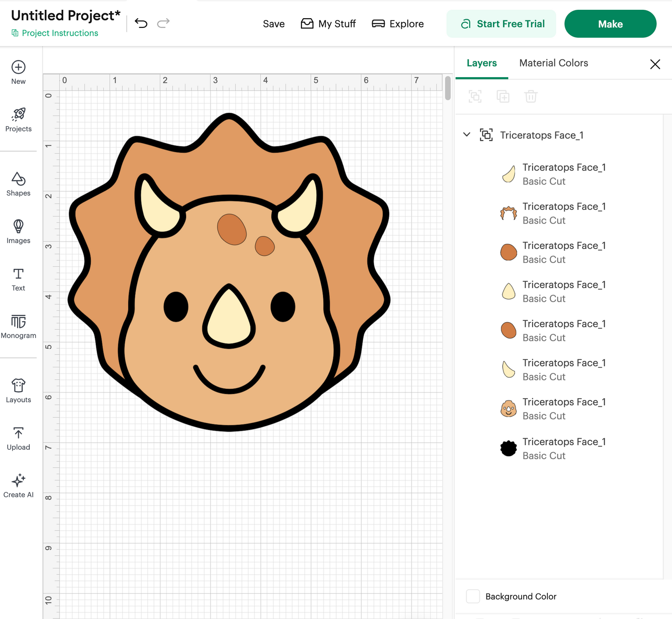Switch to the Layers tab
672x619 pixels.
[482, 63]
